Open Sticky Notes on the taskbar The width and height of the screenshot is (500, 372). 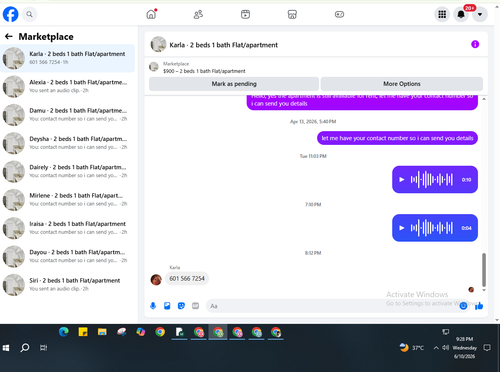coord(83,332)
